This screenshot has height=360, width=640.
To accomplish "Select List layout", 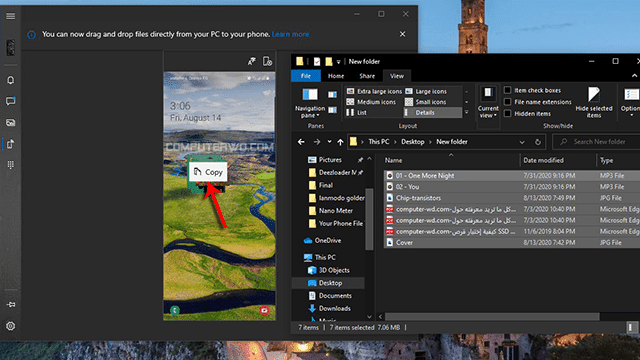I will click(x=356, y=112).
